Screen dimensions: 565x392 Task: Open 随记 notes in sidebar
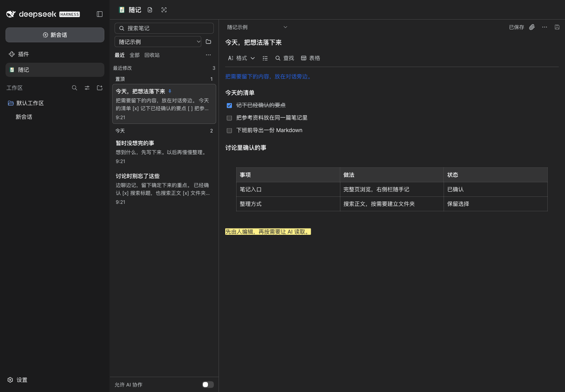55,70
